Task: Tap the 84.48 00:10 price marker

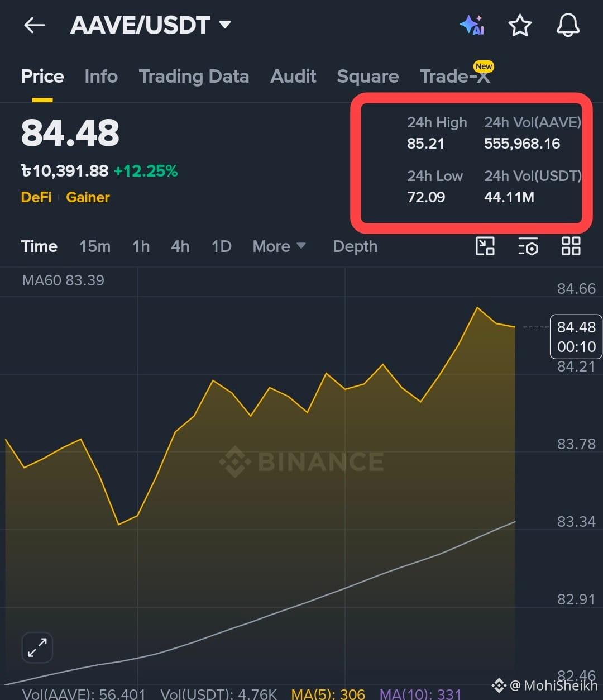Action: point(576,336)
